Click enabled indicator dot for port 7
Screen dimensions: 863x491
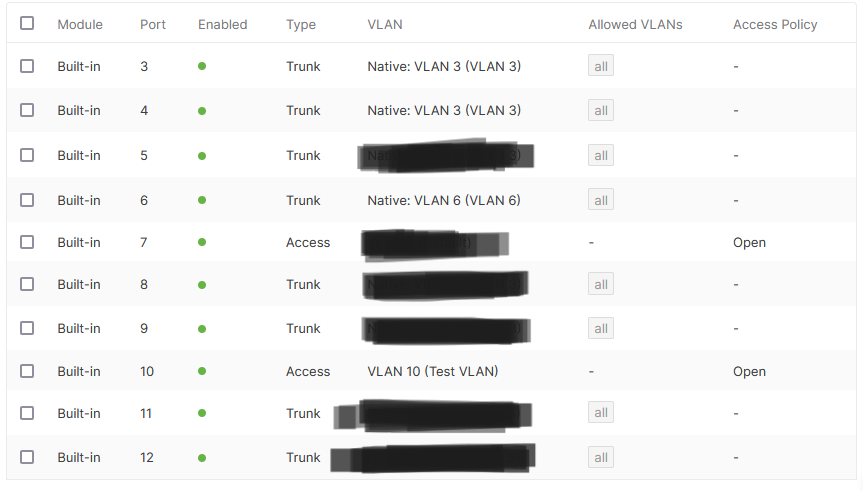click(202, 242)
